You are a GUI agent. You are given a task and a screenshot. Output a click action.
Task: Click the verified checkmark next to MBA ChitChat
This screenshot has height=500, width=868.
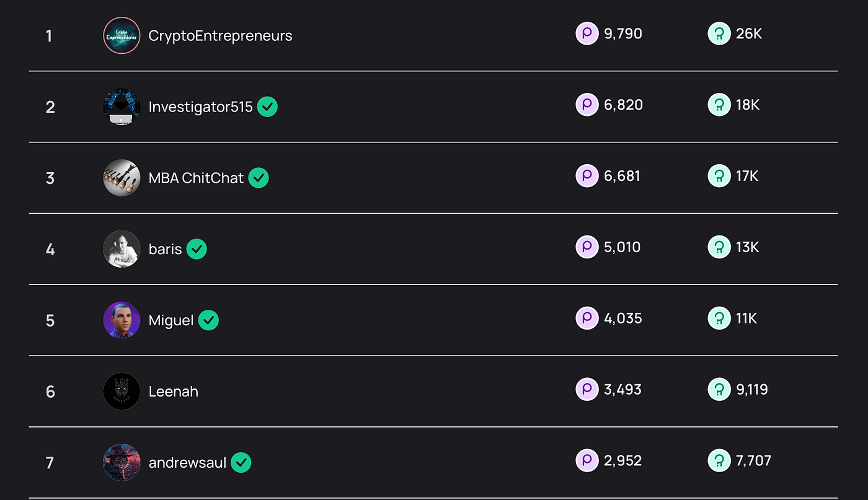click(x=259, y=178)
